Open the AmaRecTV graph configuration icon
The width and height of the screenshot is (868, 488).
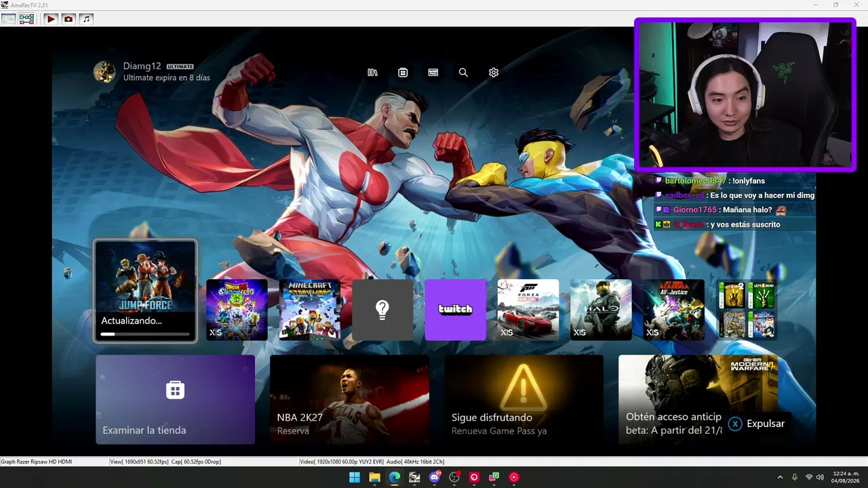(x=26, y=19)
